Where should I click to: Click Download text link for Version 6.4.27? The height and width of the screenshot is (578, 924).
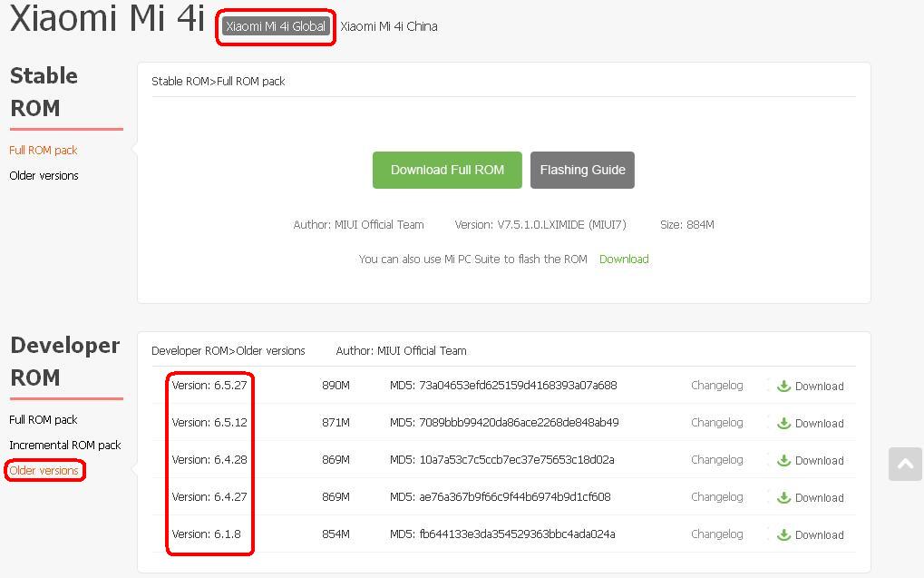(819, 498)
